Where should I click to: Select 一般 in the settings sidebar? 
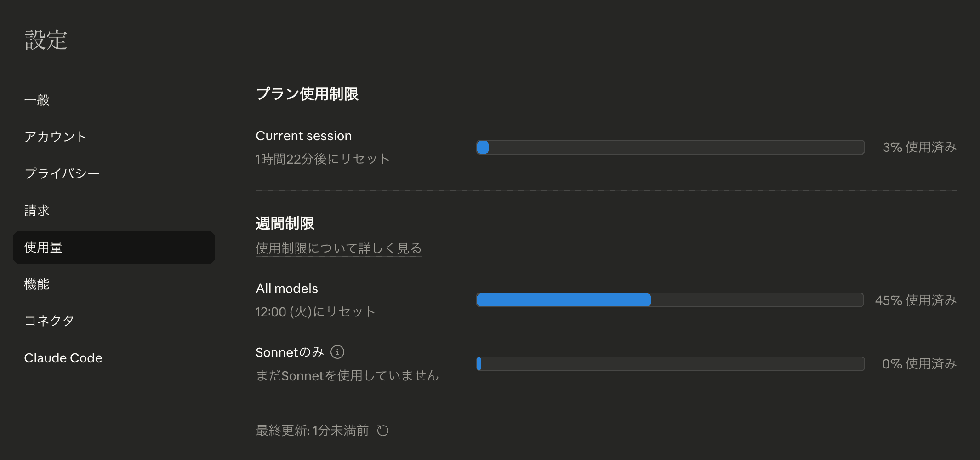pos(37,100)
